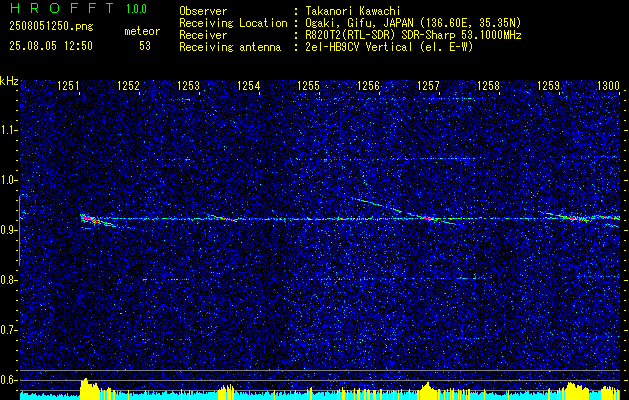Click the bright meteor echo burst at 1251
The image size is (629, 400).
point(90,219)
